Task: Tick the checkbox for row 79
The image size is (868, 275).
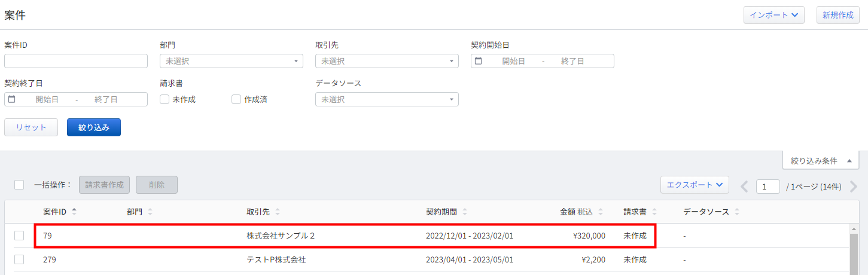Action: click(19, 236)
